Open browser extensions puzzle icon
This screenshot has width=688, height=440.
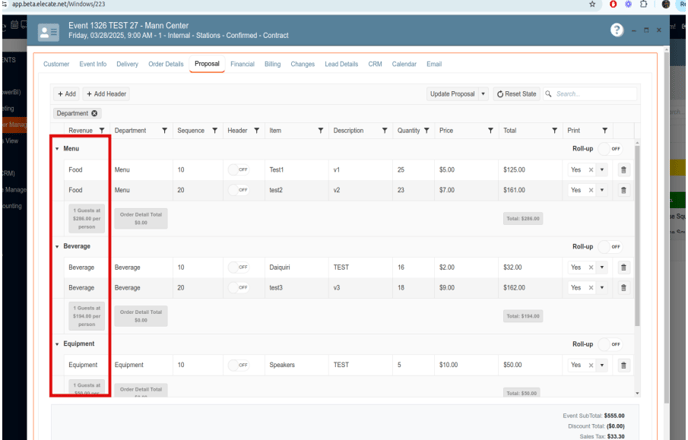pyautogui.click(x=643, y=4)
